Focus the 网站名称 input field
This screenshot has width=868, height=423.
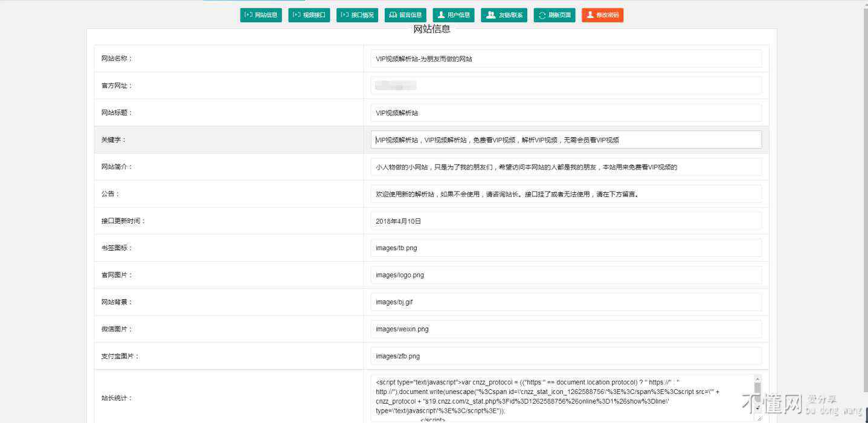[566, 59]
